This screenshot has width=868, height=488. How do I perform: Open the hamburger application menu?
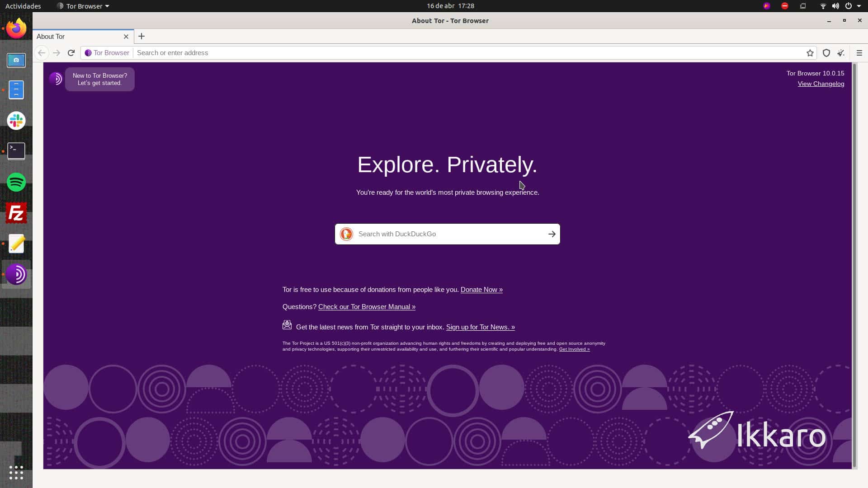coord(859,53)
